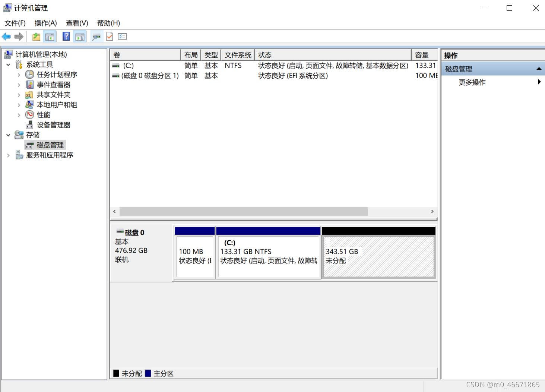Screen dimensions: 545x392
Task: Click the 服务和应用程序 icon in tree
Action: pyautogui.click(x=19, y=155)
